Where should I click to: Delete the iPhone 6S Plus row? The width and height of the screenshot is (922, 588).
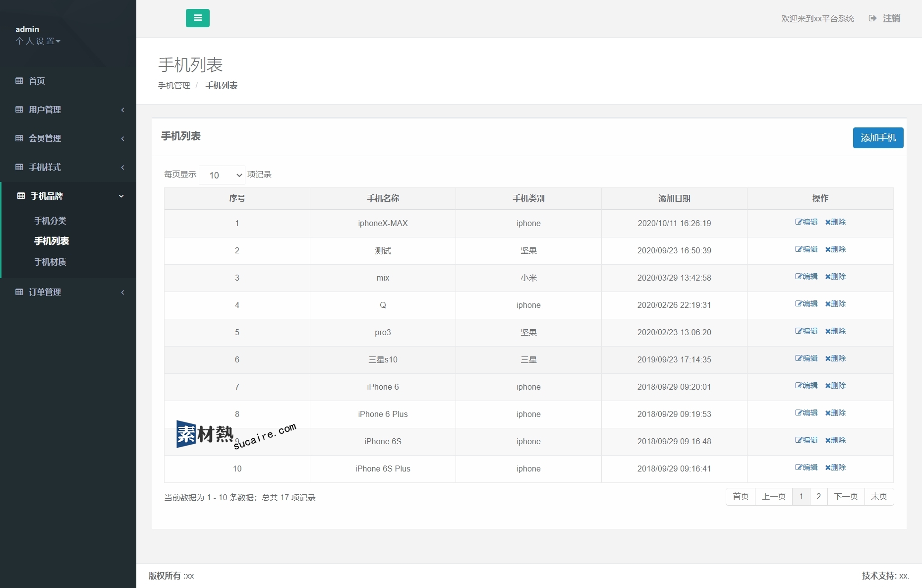click(835, 468)
